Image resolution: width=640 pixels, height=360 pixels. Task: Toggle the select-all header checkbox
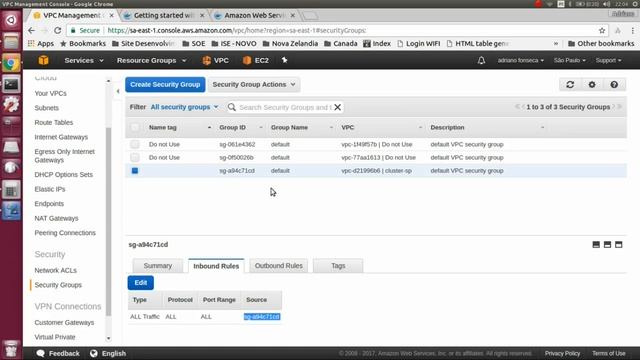point(135,127)
